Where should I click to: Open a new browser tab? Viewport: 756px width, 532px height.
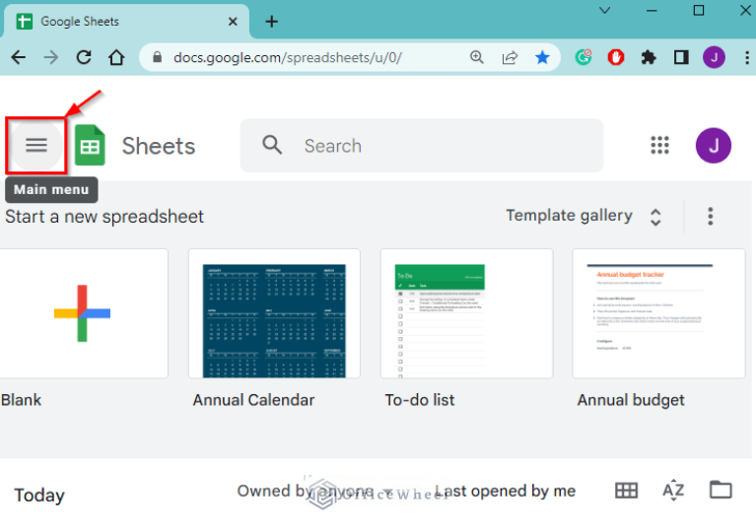[272, 22]
